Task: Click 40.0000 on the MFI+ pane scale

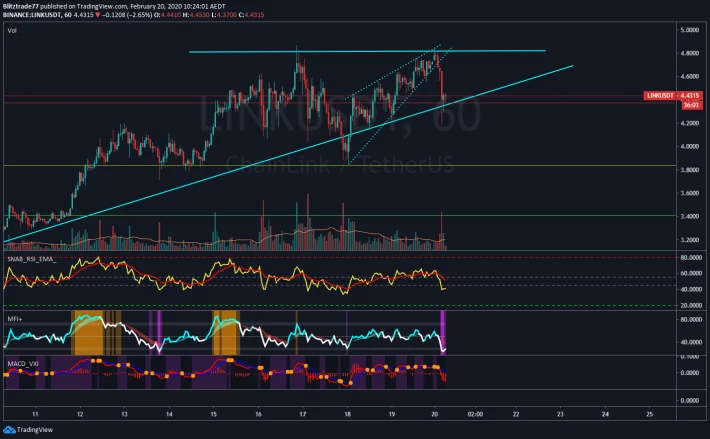Action: click(691, 342)
